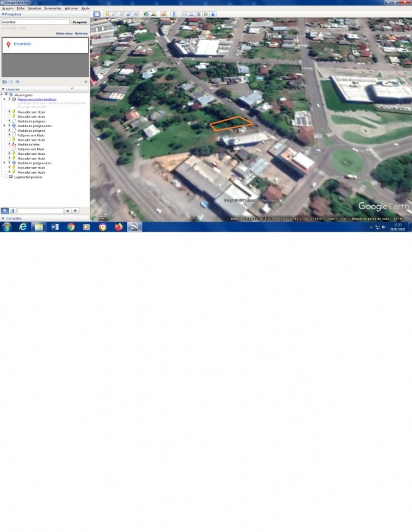Viewport: 412px width, 532px height.
Task: Open the historical imagery clock tool
Action: pos(146,14)
